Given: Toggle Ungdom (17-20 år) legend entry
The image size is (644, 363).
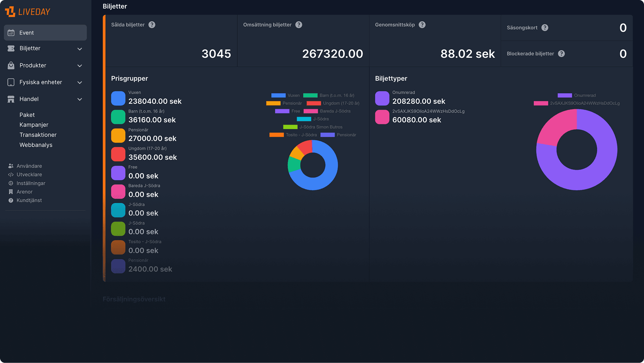Looking at the screenshot, I should (x=333, y=103).
